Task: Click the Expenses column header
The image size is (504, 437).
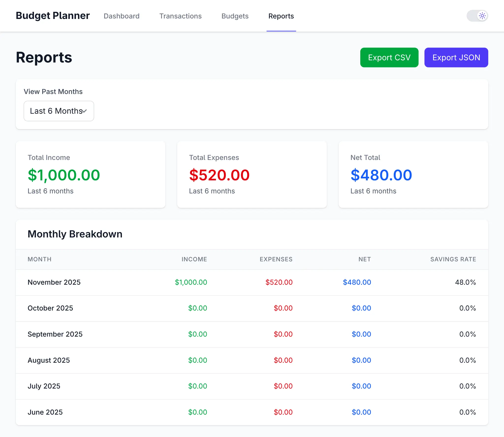Action: 276,259
